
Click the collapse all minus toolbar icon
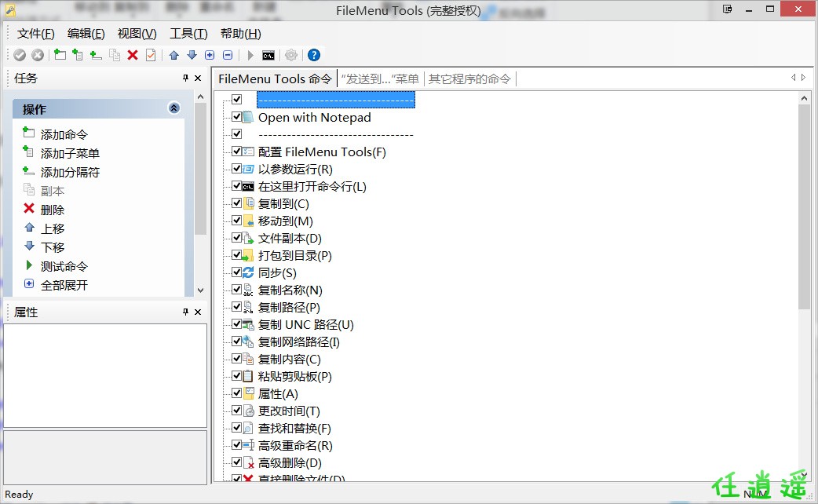(x=228, y=55)
